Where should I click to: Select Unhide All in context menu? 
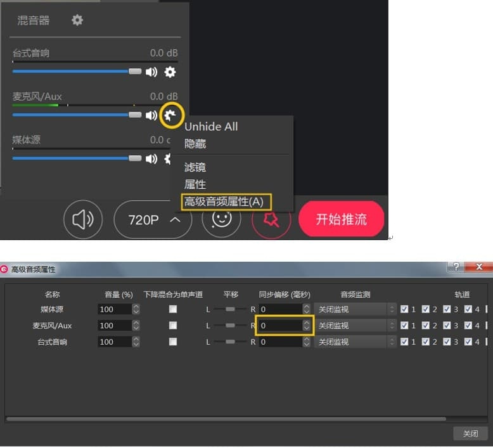[211, 127]
